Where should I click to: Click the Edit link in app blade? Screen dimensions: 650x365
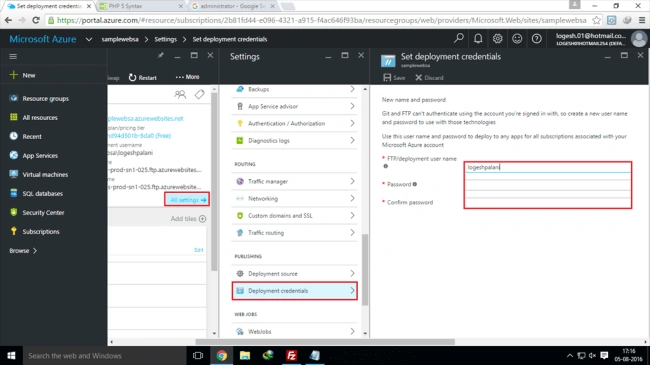[x=199, y=250]
